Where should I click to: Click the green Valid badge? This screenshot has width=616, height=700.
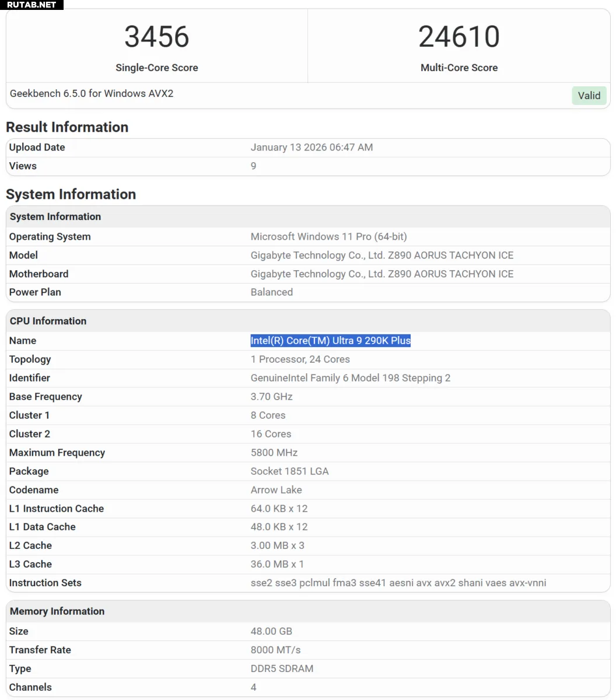click(x=589, y=96)
